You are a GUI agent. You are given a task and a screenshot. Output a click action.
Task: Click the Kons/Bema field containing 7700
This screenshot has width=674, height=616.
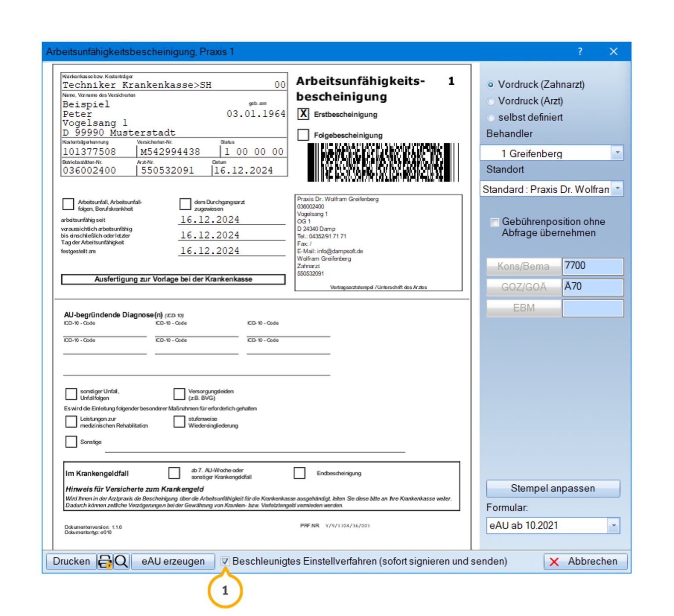click(x=593, y=266)
